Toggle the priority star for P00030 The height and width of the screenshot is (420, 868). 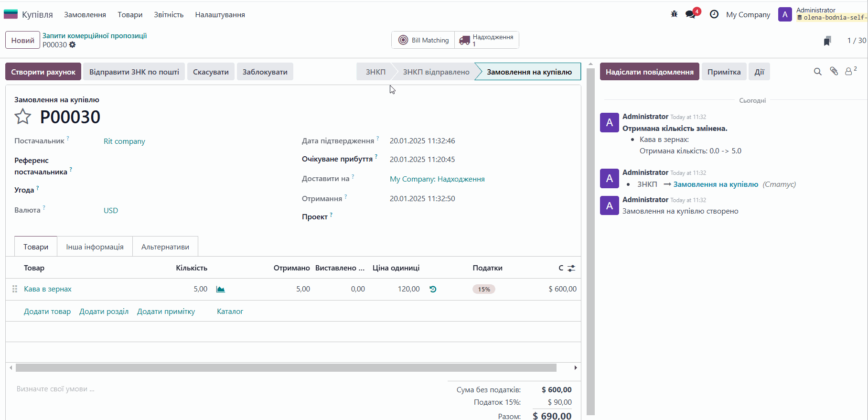[x=22, y=117]
